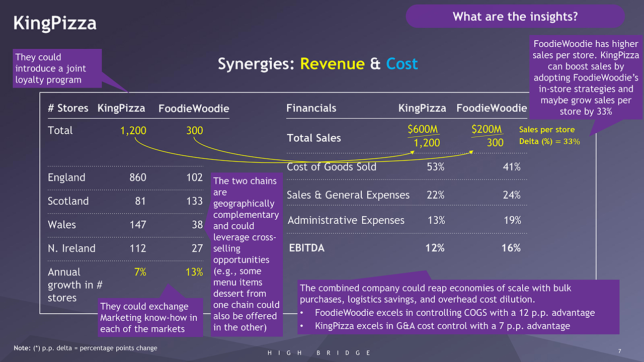
Task: Select the yellow 'Revenue' heading word
Action: pos(332,64)
